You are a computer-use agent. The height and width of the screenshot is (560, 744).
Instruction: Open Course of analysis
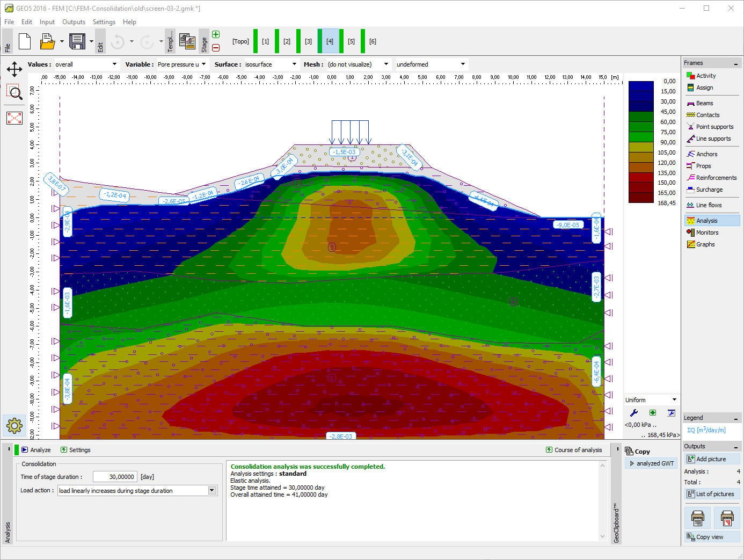click(574, 450)
